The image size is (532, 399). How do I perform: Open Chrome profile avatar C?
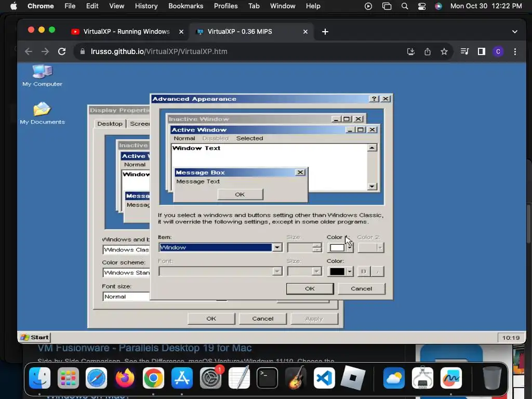(x=498, y=51)
